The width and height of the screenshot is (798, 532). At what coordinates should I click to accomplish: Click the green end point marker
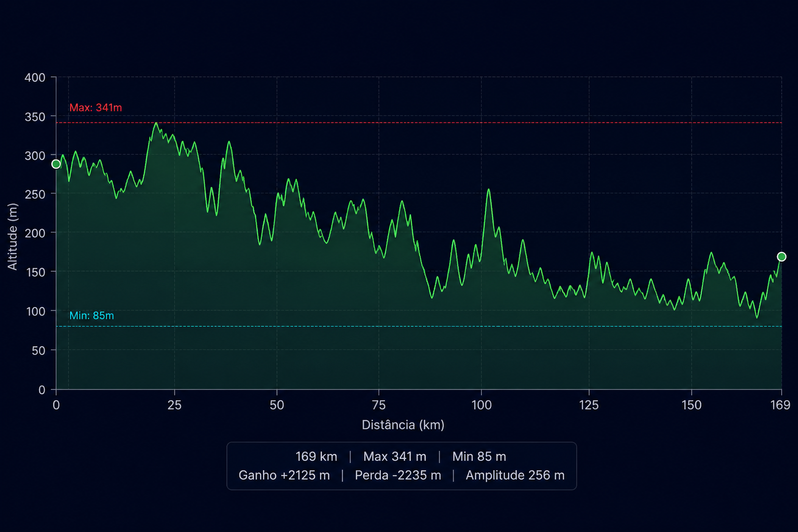click(x=781, y=257)
